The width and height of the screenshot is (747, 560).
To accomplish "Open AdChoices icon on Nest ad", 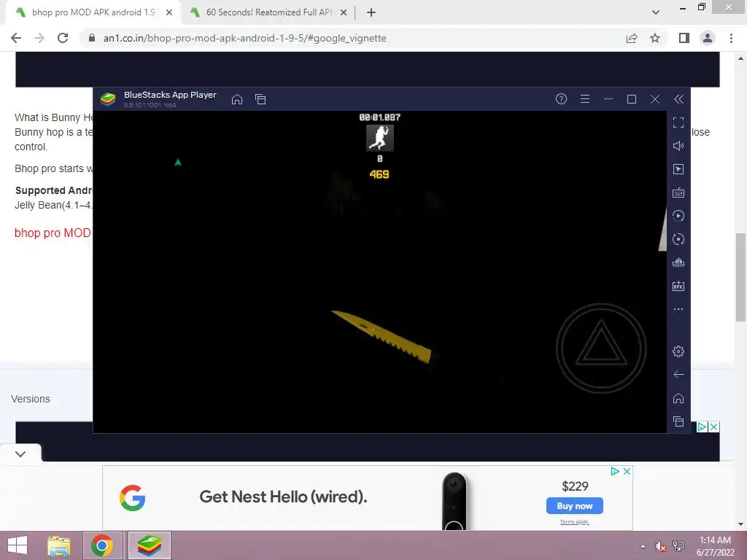I will coord(615,471).
